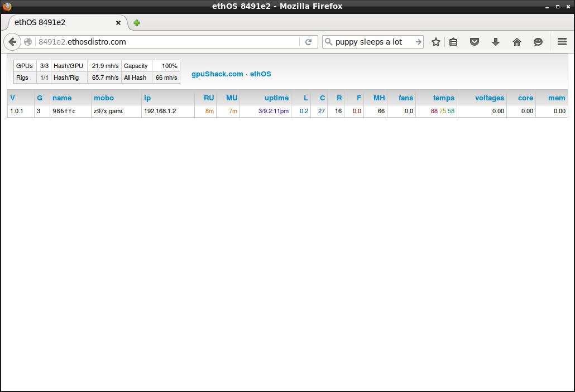Open the gpuShack.com link

217,74
